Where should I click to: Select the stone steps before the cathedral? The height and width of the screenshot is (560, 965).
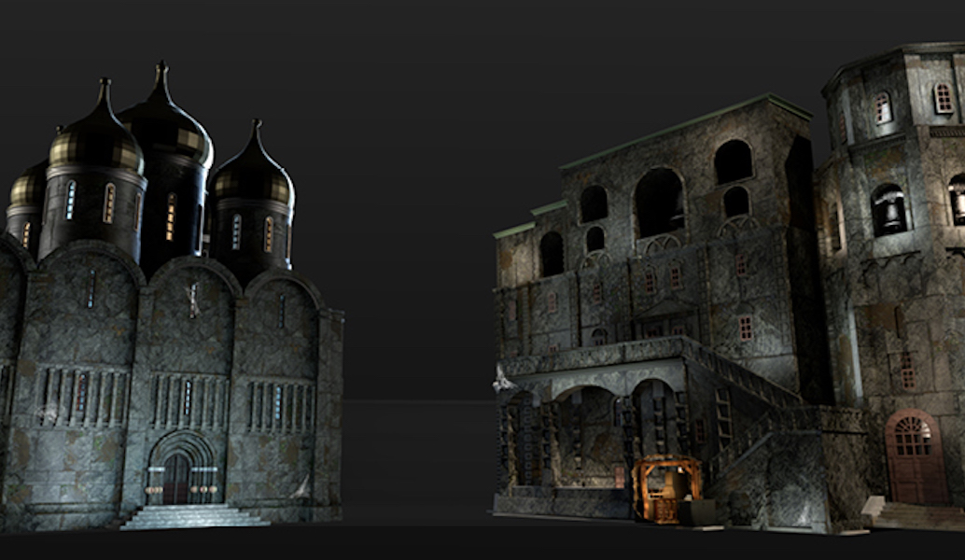(194, 516)
